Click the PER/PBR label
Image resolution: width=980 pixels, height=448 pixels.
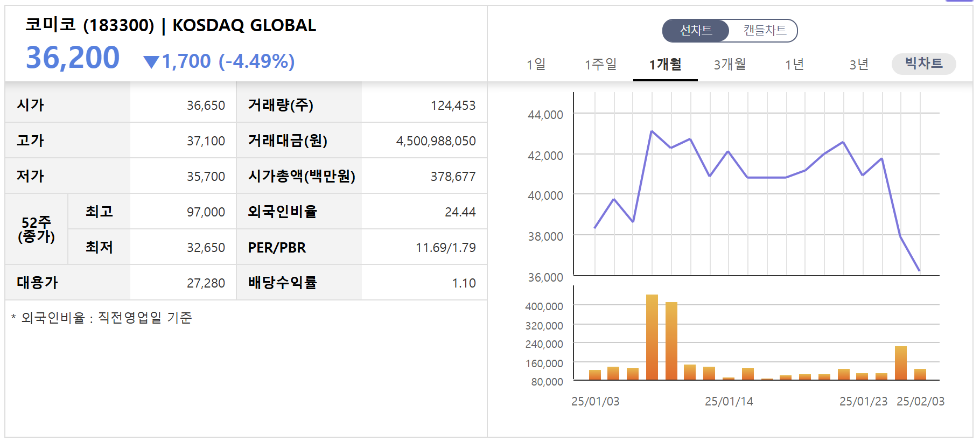point(277,248)
